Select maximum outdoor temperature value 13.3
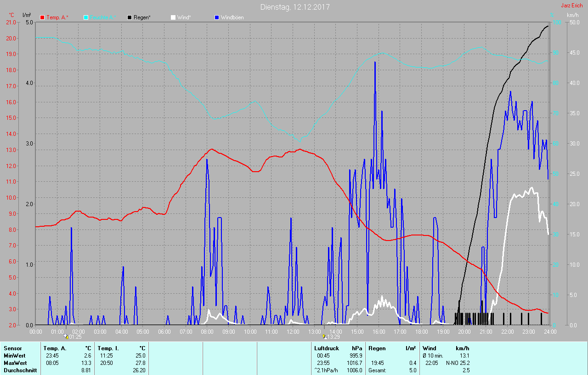The image size is (588, 375). pos(86,363)
